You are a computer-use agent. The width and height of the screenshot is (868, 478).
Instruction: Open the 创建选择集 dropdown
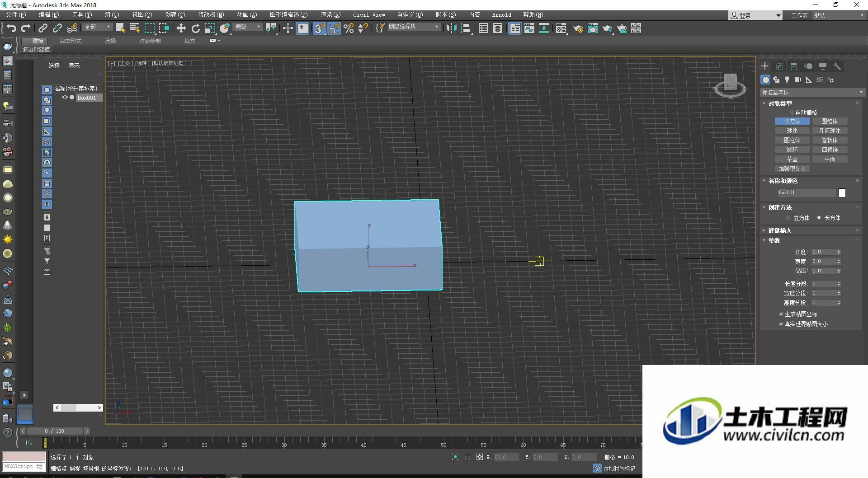click(414, 27)
